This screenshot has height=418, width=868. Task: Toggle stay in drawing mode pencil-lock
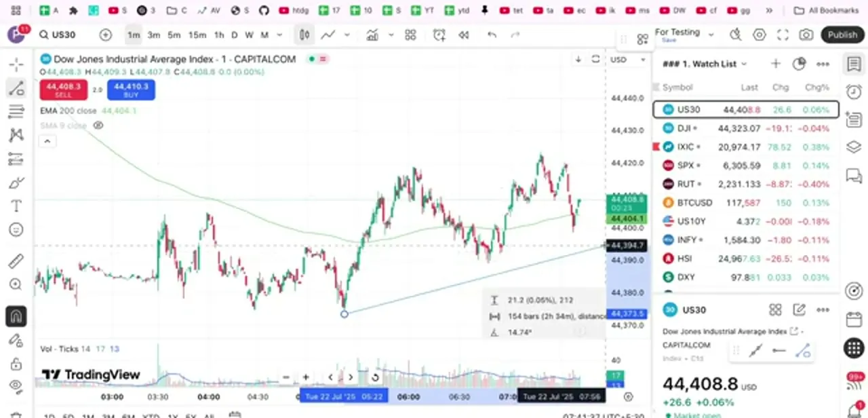[16, 340]
